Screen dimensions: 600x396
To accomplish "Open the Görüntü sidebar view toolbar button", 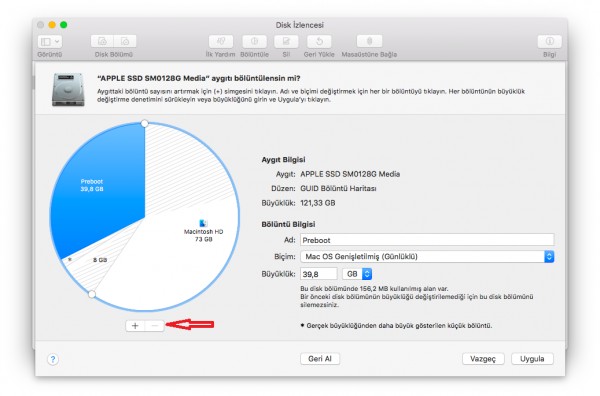I will [x=50, y=41].
